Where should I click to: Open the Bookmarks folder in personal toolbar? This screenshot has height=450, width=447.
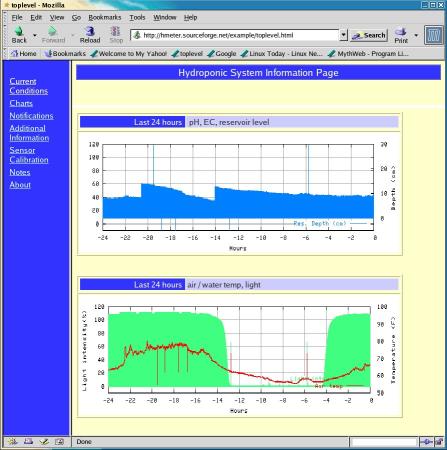pyautogui.click(x=65, y=54)
